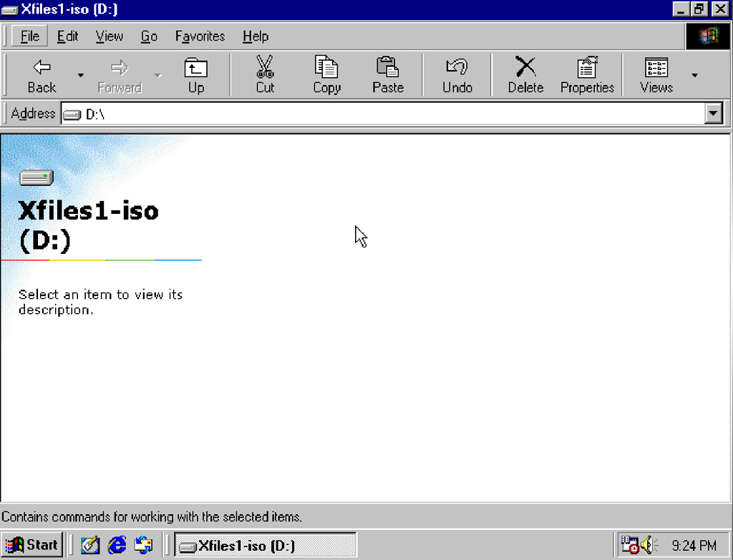Open the Favorites menu
Image resolution: width=733 pixels, height=560 pixels.
[x=200, y=36]
